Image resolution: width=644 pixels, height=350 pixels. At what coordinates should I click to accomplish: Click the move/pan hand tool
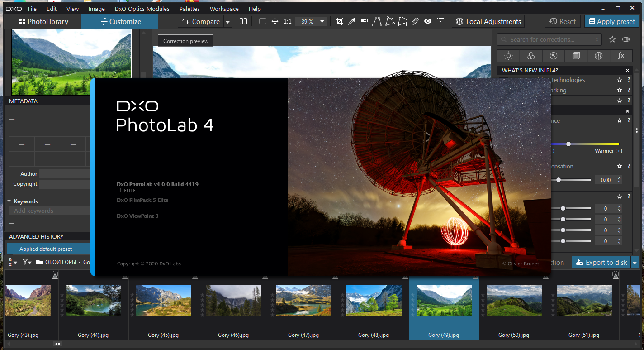pyautogui.click(x=275, y=21)
